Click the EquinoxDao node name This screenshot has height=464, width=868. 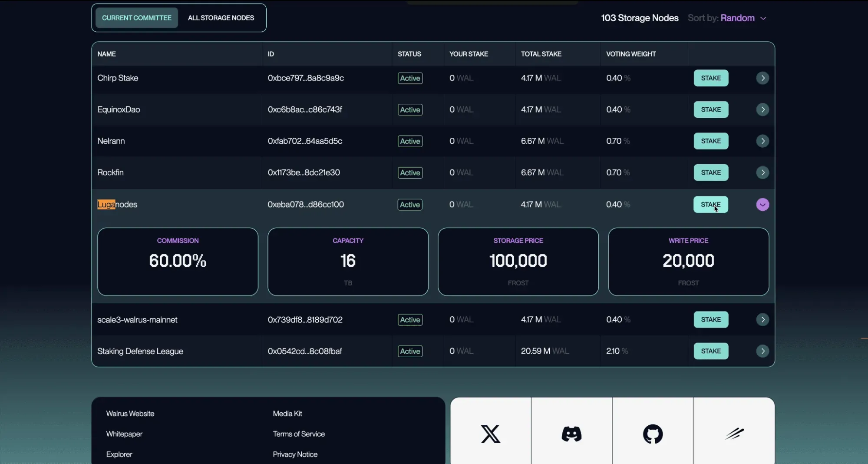point(119,109)
